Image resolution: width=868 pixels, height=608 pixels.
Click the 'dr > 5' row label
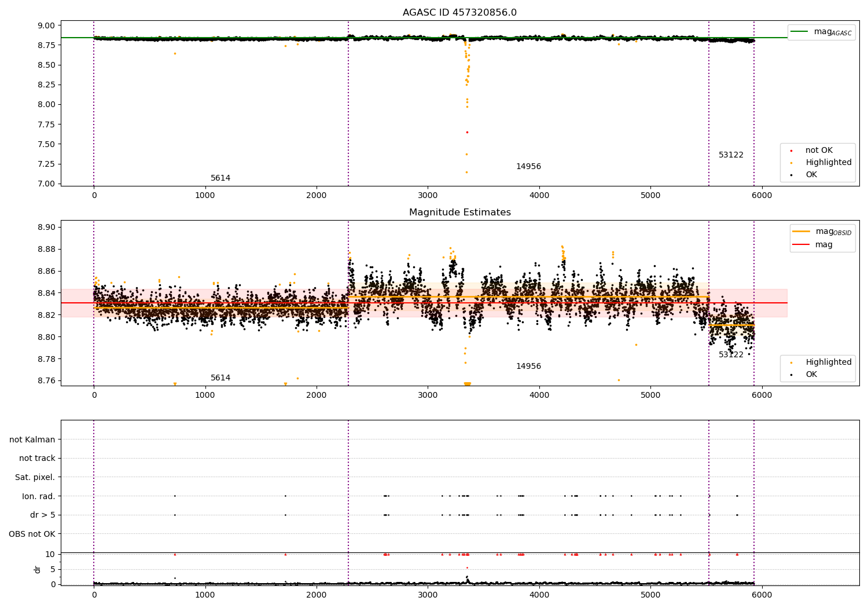tap(43, 515)
